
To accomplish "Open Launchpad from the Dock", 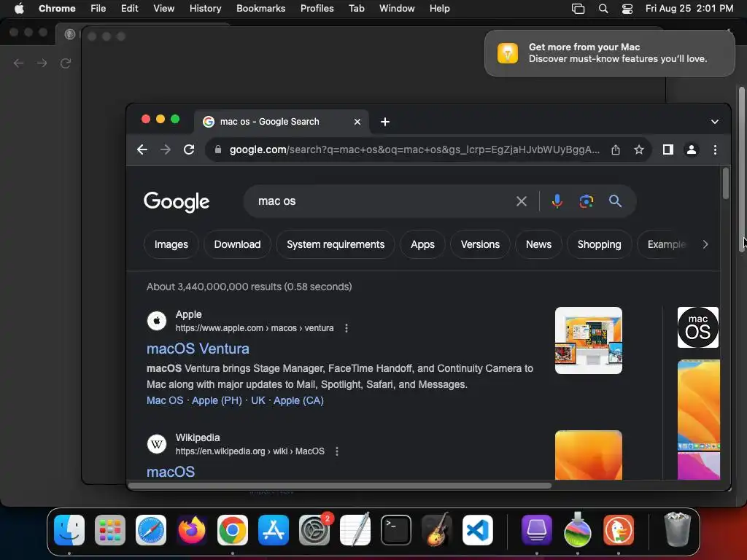I will point(110,530).
